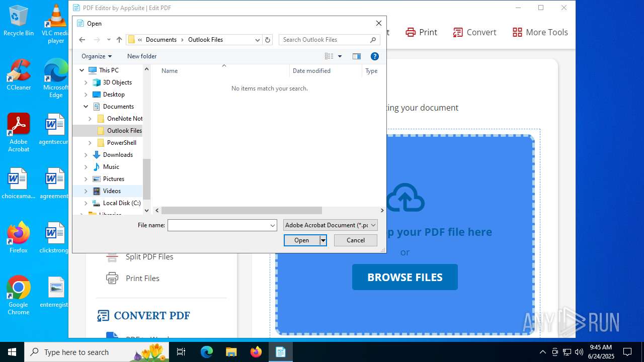The width and height of the screenshot is (644, 362).
Task: Click the BROWSE FILES button
Action: 405,277
